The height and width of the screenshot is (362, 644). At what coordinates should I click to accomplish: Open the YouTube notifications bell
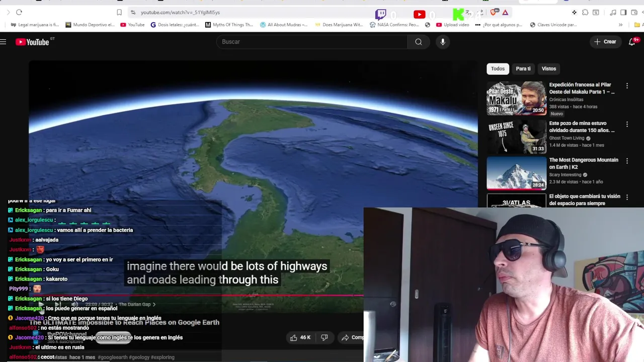pos(632,42)
